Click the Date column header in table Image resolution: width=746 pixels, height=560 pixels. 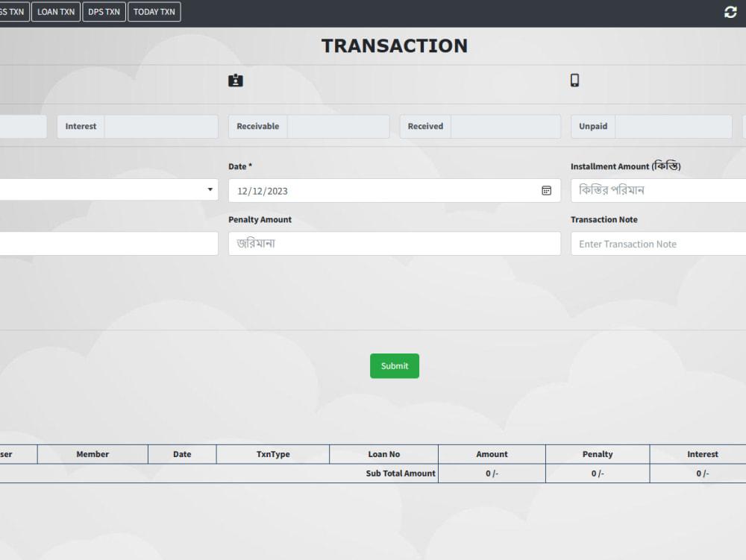pyautogui.click(x=182, y=454)
